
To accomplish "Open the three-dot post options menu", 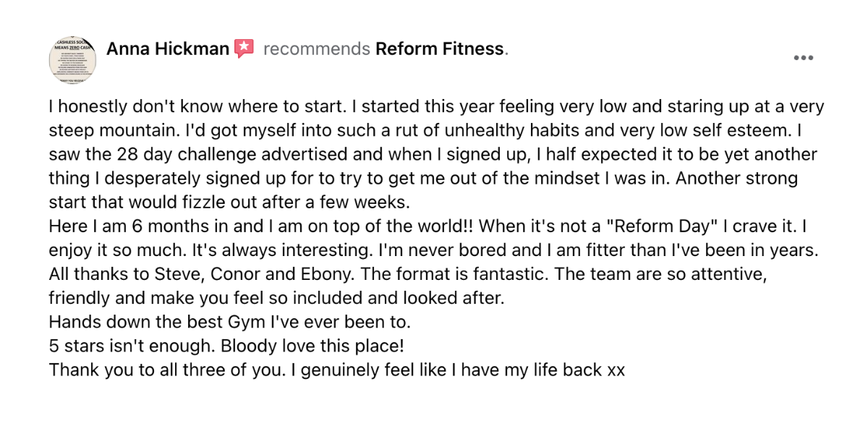I will (x=804, y=58).
